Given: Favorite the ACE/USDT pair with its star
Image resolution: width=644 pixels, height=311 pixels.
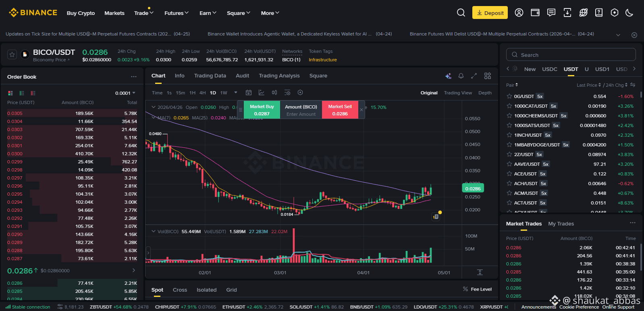Looking at the screenshot, I should pyautogui.click(x=509, y=174).
